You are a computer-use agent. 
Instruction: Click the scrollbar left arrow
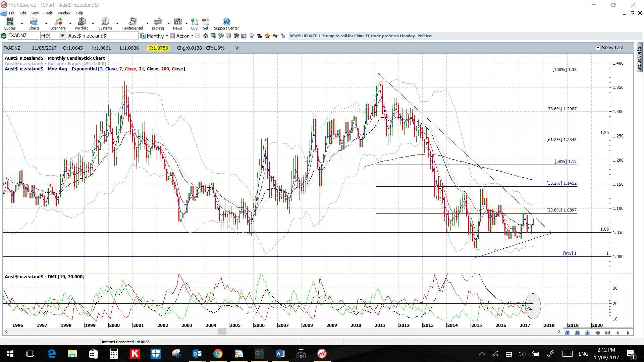coord(6,331)
